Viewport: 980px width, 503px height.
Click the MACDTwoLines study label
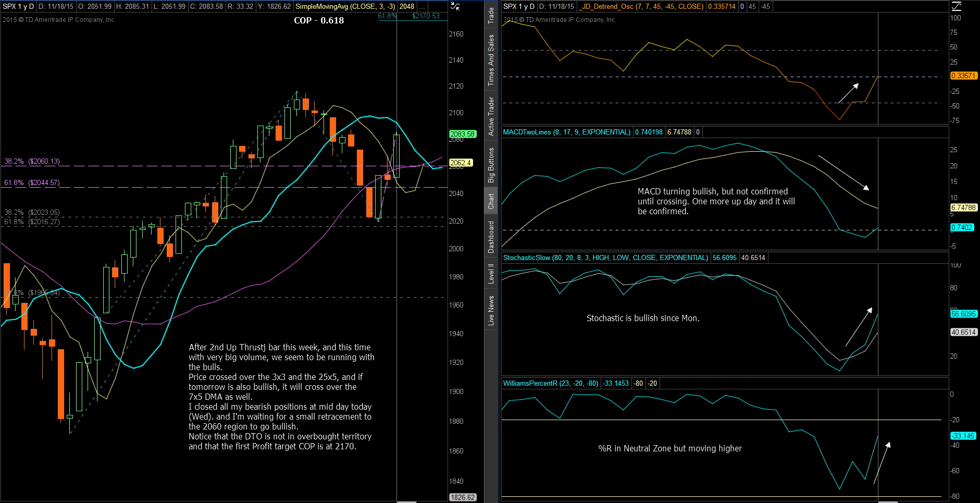566,132
